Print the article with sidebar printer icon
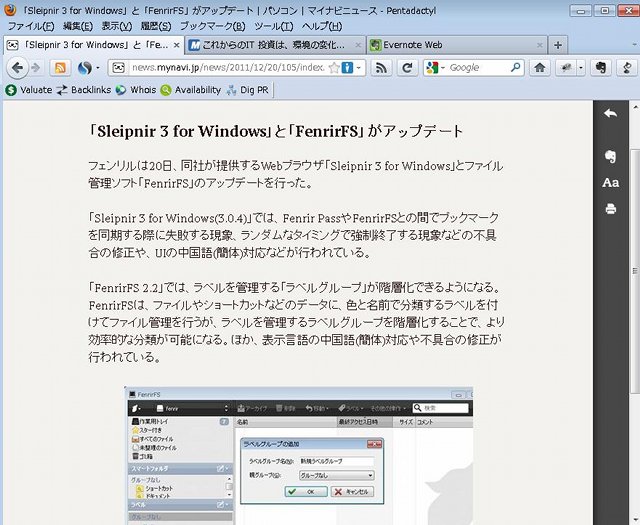 611,209
